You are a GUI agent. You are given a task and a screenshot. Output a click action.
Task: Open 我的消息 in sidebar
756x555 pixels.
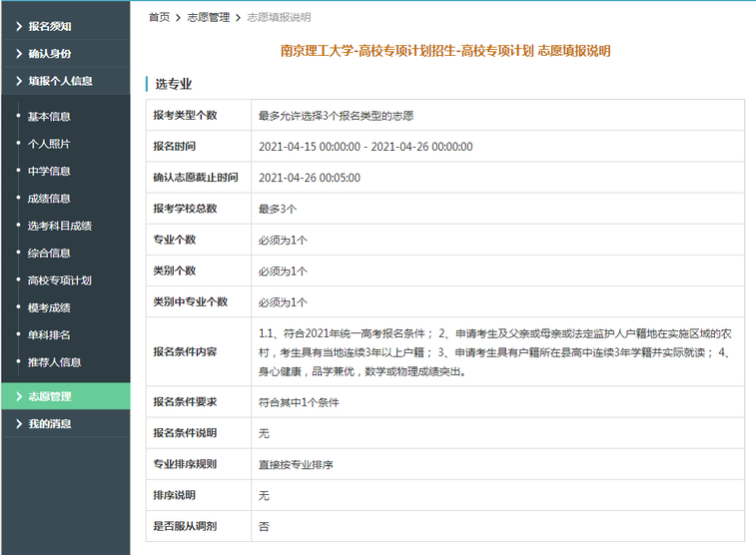pyautogui.click(x=66, y=424)
